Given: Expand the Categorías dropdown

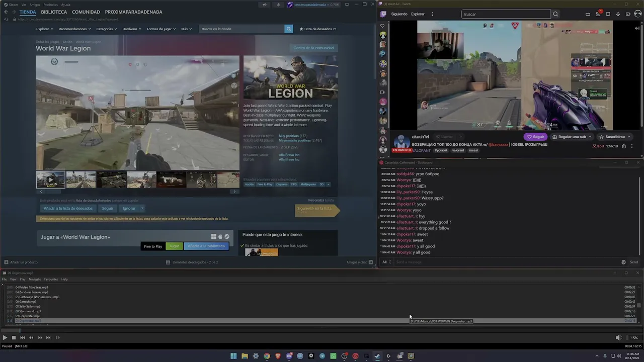Looking at the screenshot, I should [x=106, y=29].
